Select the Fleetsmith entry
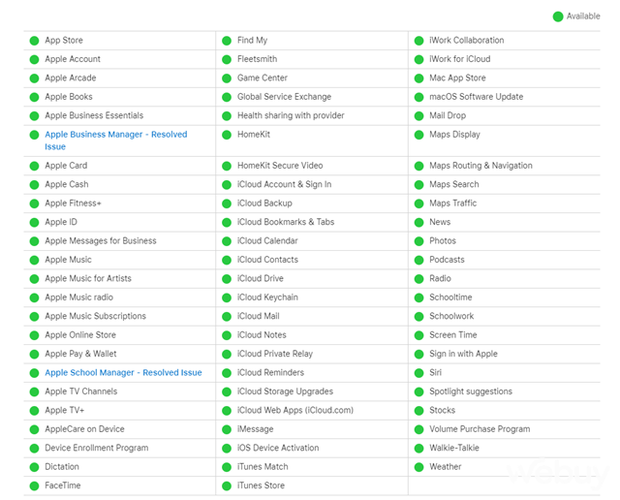Screen dimensions: 620x500 point(257,59)
